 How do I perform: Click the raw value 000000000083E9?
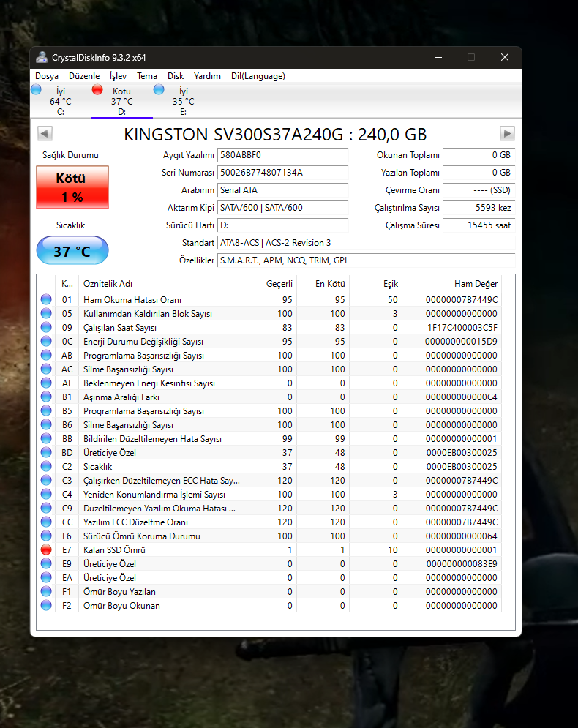[462, 563]
